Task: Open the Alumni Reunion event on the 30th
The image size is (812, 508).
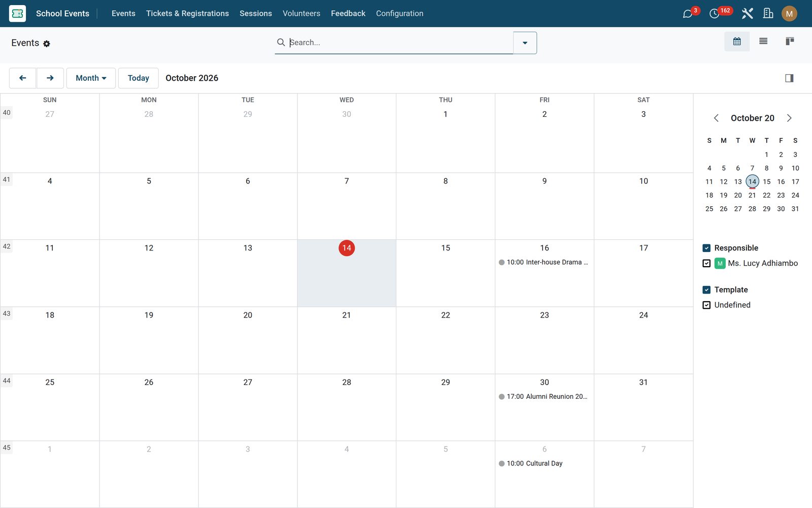Action: [544, 396]
